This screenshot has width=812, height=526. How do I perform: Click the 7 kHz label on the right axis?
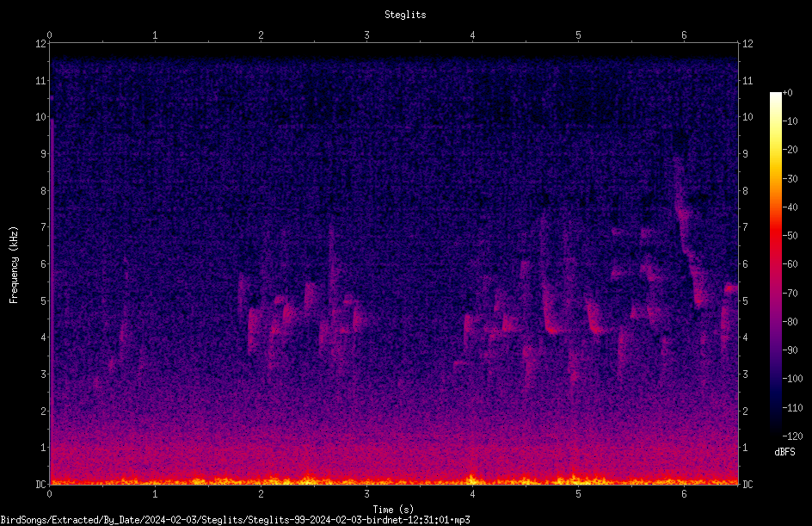click(745, 226)
